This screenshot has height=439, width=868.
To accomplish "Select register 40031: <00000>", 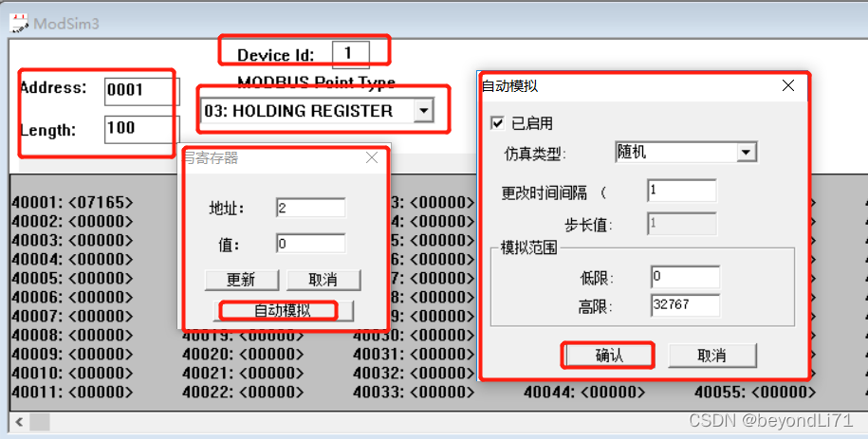I will point(414,354).
